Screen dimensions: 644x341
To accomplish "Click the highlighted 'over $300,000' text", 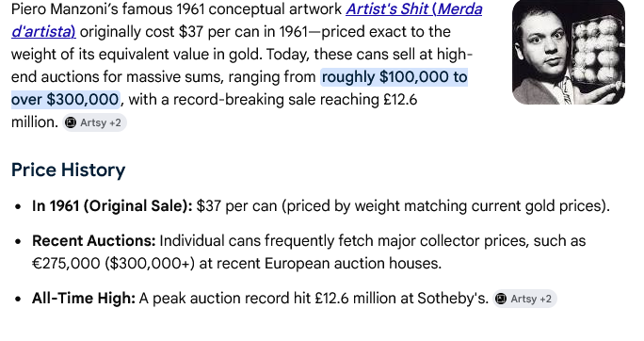I will 65,100.
